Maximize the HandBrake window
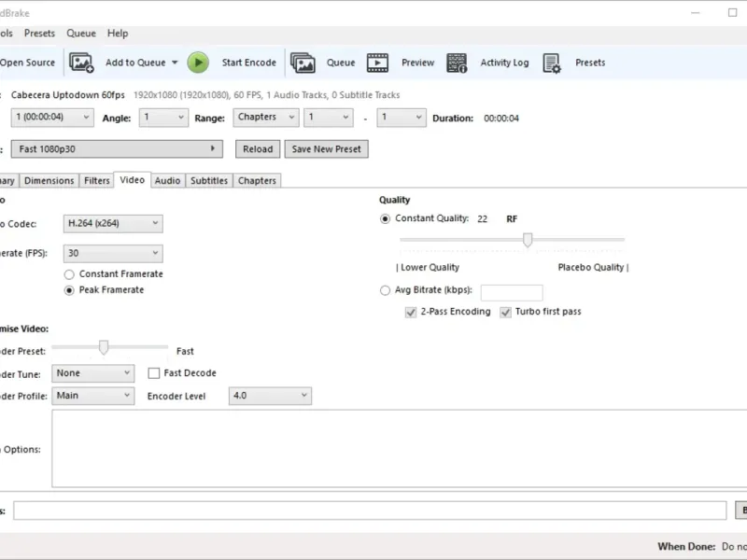747x560 pixels. (x=733, y=12)
